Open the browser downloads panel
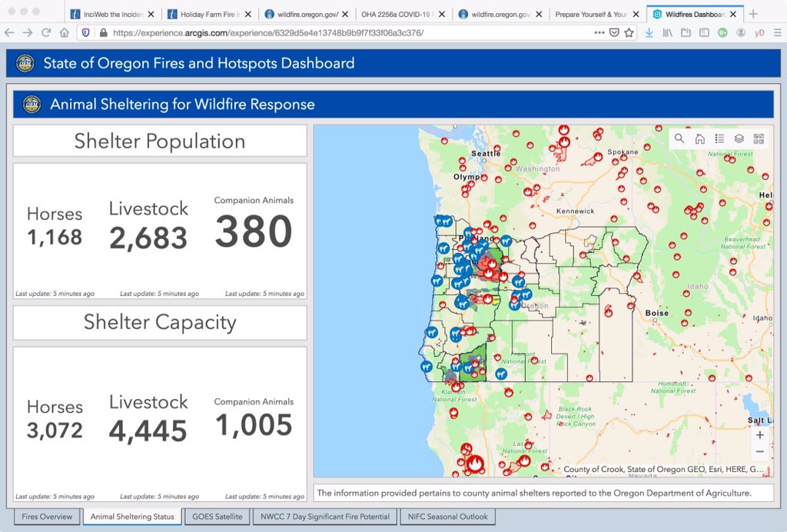The width and height of the screenshot is (787, 532). pos(649,32)
